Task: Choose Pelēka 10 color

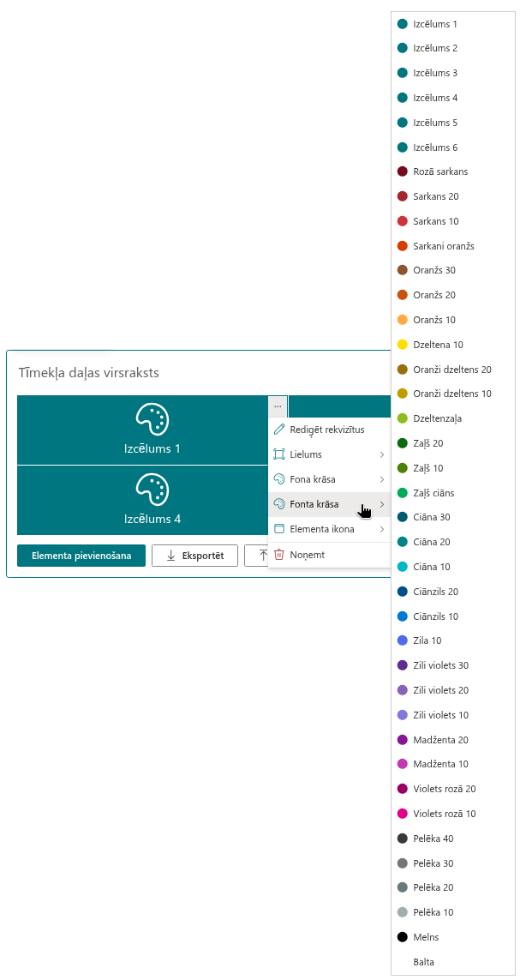Action: (x=453, y=912)
